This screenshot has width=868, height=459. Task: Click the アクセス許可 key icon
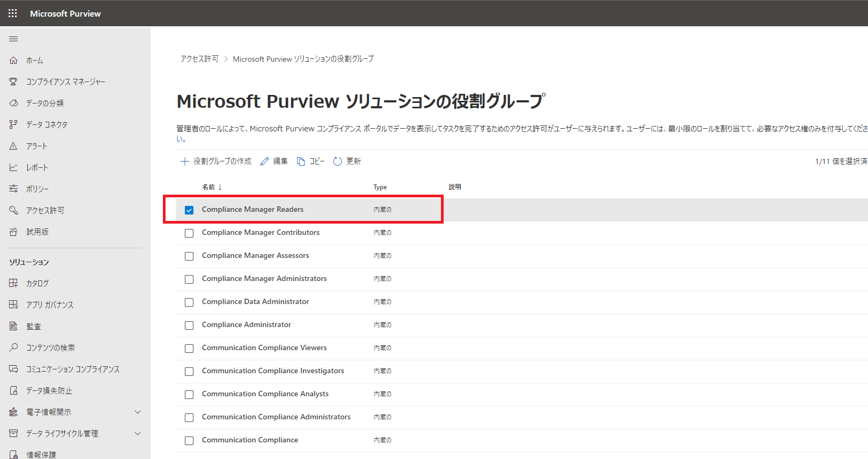pyautogui.click(x=13, y=210)
